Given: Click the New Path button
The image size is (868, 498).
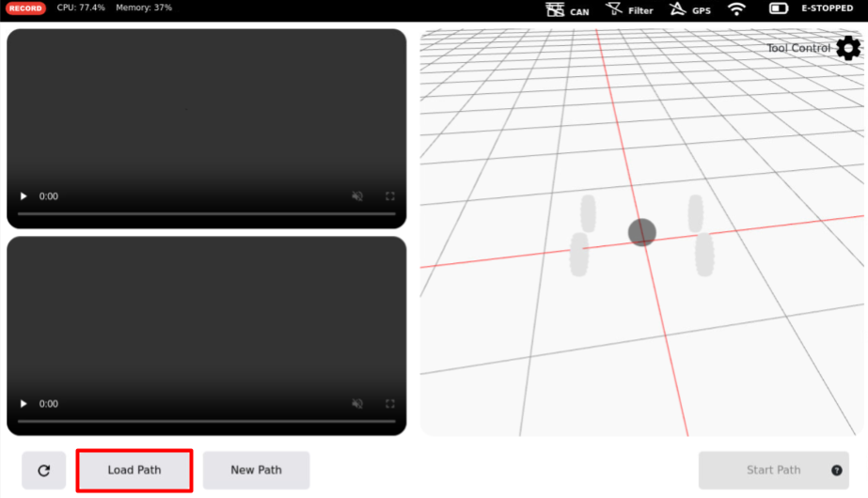Looking at the screenshot, I should click(256, 470).
